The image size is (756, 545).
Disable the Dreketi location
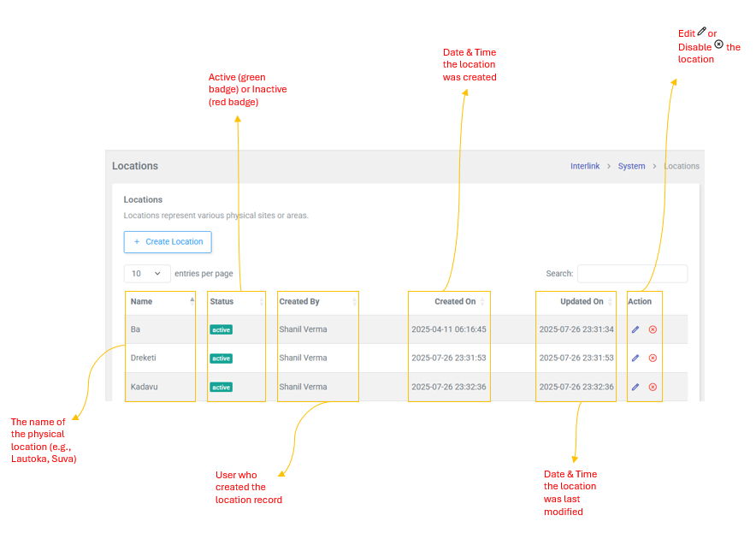[653, 358]
